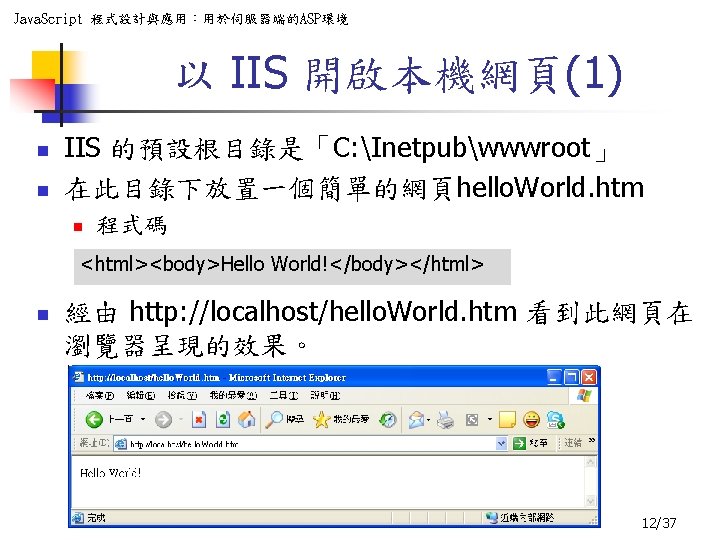Click the Favorites button text label

(351, 419)
